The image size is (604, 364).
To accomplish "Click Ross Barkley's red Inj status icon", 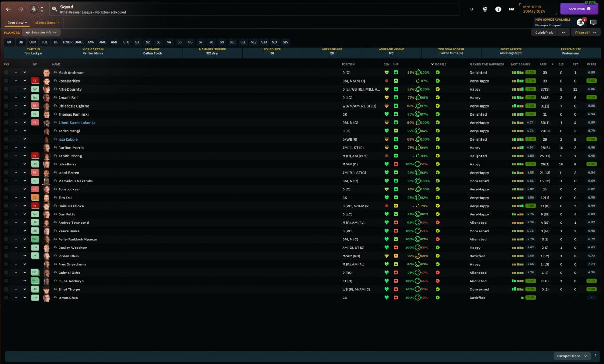I will (x=35, y=81).
